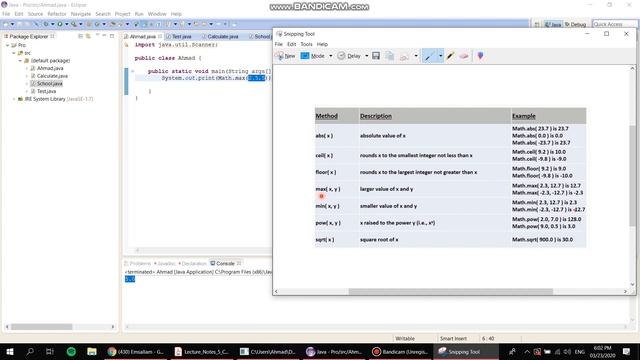Send snip by email icon
The image size is (640, 360).
[404, 56]
